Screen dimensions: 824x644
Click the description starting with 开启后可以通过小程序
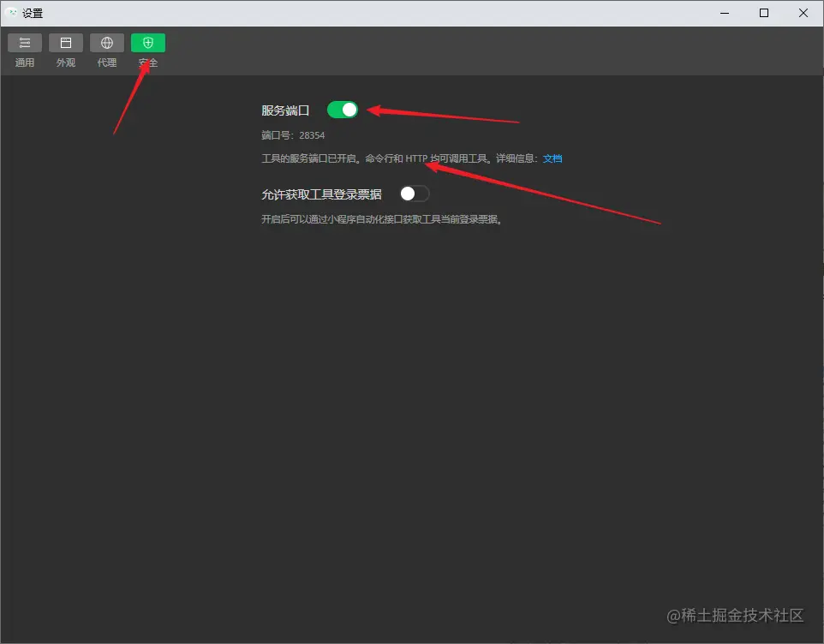(x=381, y=219)
